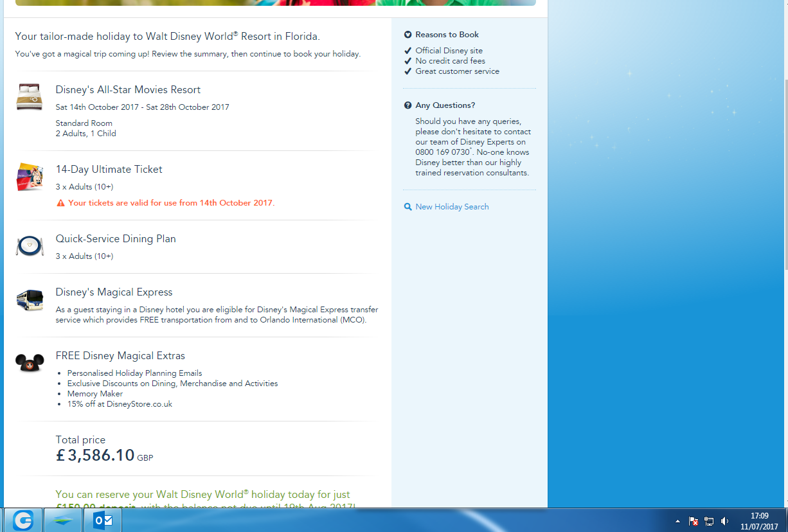Click the Disney's Magical Express heading
The width and height of the screenshot is (788, 532).
point(114,292)
